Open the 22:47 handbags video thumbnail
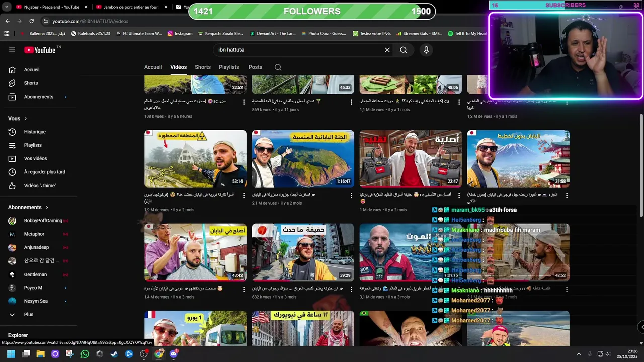This screenshot has height=362, width=644. pyautogui.click(x=411, y=159)
